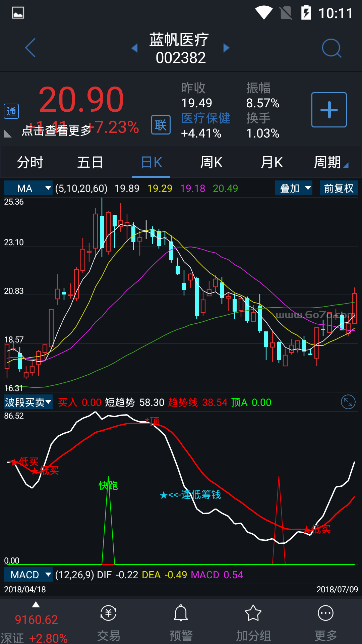Tap the MA60 value 20.49
The width and height of the screenshot is (362, 644).
pos(226,188)
